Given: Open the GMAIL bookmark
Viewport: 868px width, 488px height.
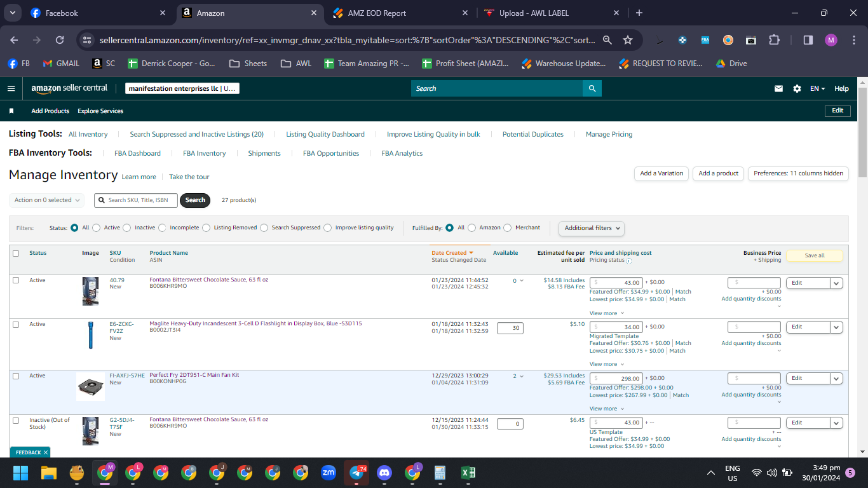Looking at the screenshot, I should (61, 64).
